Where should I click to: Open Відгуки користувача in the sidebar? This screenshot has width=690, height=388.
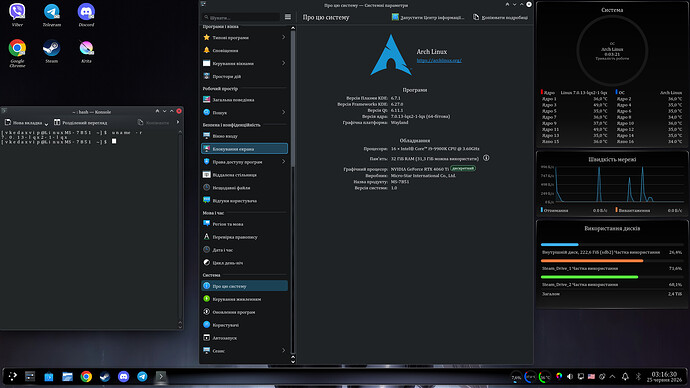pyautogui.click(x=245, y=201)
